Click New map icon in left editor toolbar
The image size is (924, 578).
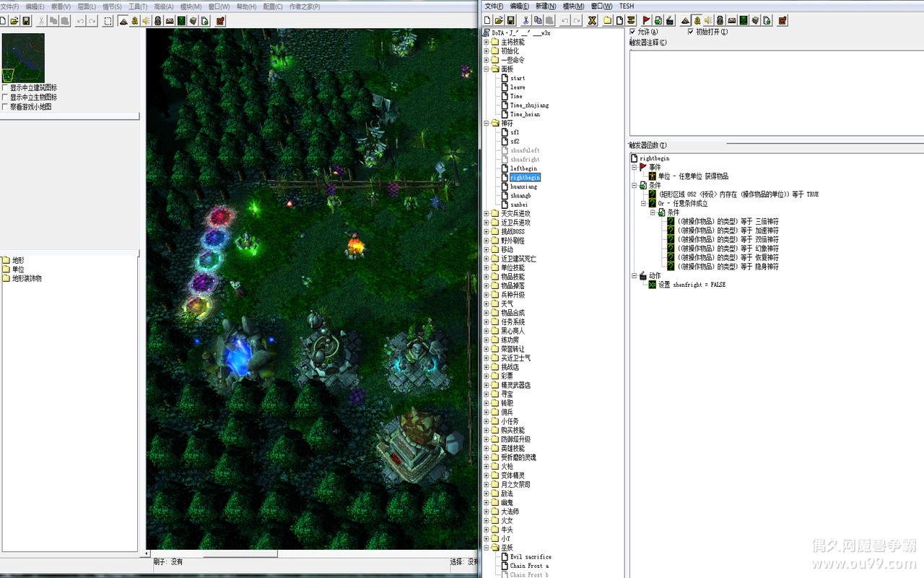[x=3, y=21]
